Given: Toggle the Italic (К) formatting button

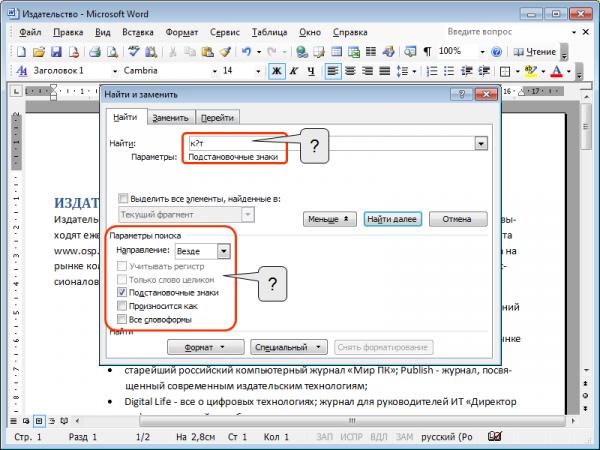Looking at the screenshot, I should [x=294, y=71].
